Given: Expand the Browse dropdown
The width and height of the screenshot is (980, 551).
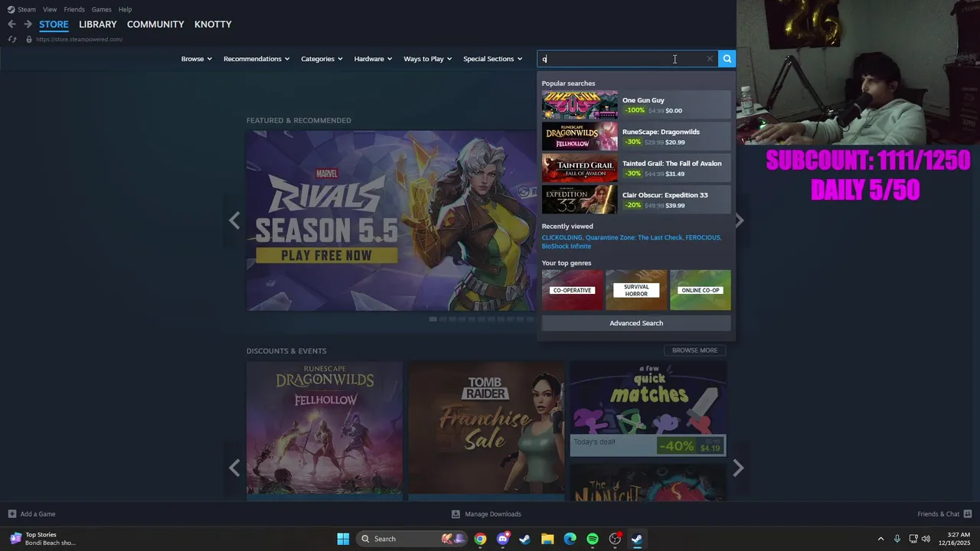Looking at the screenshot, I should [x=196, y=59].
